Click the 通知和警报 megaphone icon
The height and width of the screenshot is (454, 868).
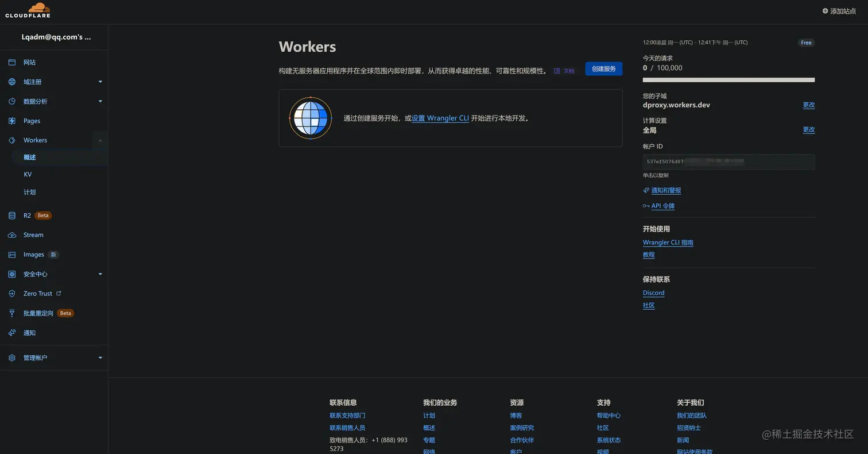point(646,190)
